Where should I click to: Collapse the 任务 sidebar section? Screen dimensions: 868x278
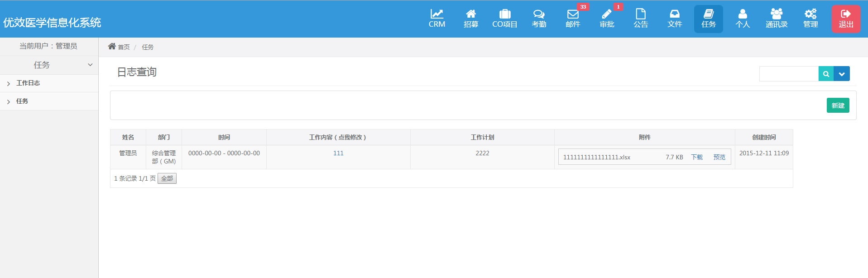click(x=90, y=65)
